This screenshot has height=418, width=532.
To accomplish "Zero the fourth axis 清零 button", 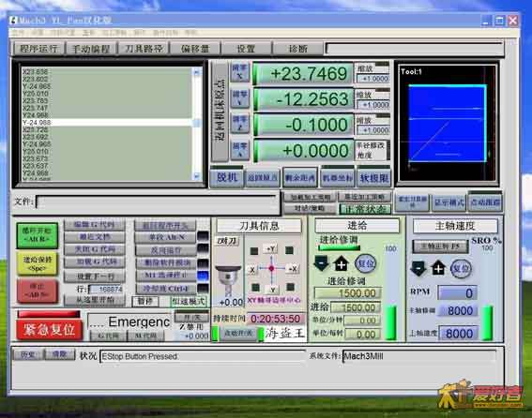I will [x=239, y=150].
